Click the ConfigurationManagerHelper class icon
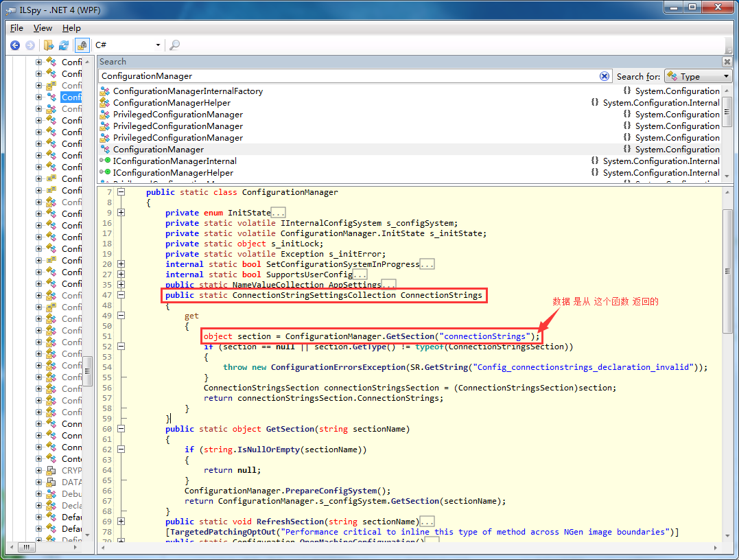 (104, 103)
